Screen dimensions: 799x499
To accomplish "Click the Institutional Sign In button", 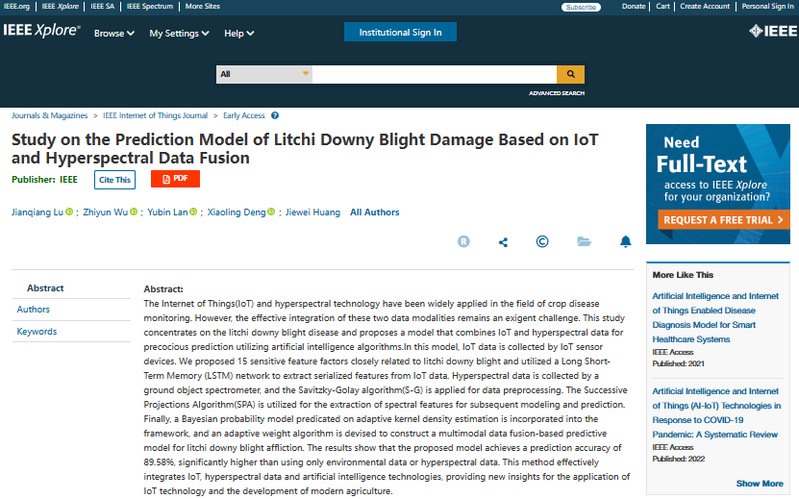I will pyautogui.click(x=400, y=32).
